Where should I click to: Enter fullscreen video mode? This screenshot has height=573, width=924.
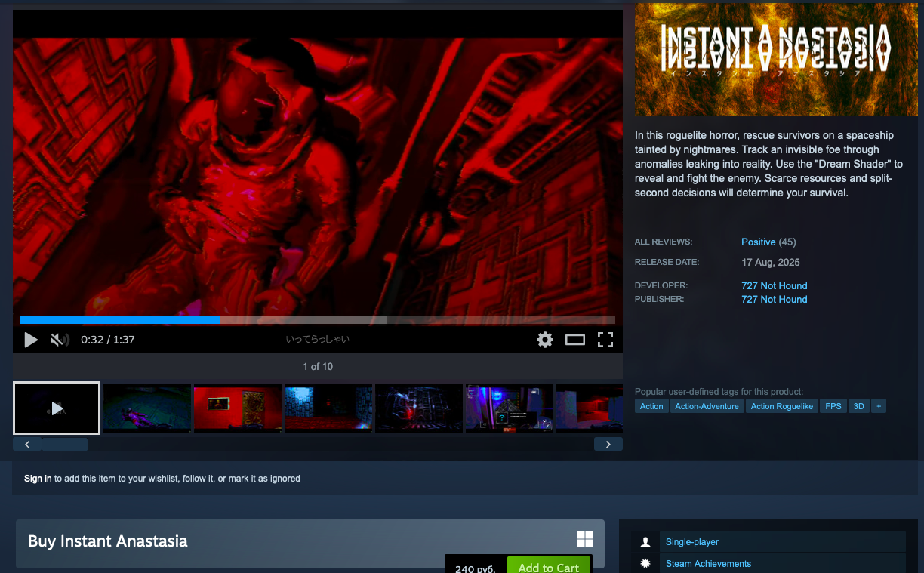[x=605, y=340]
